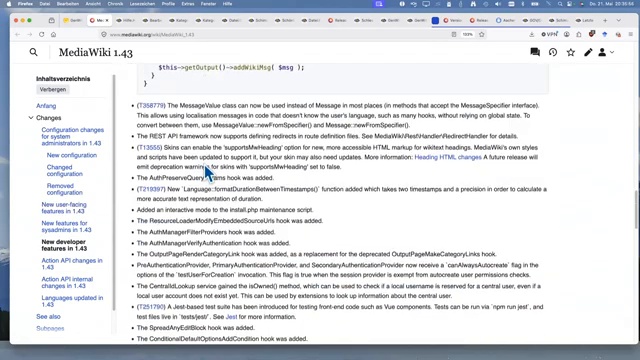The width and height of the screenshot is (640, 360).
Task: Open Phabricator task T251790 link
Action: pyautogui.click(x=151, y=307)
